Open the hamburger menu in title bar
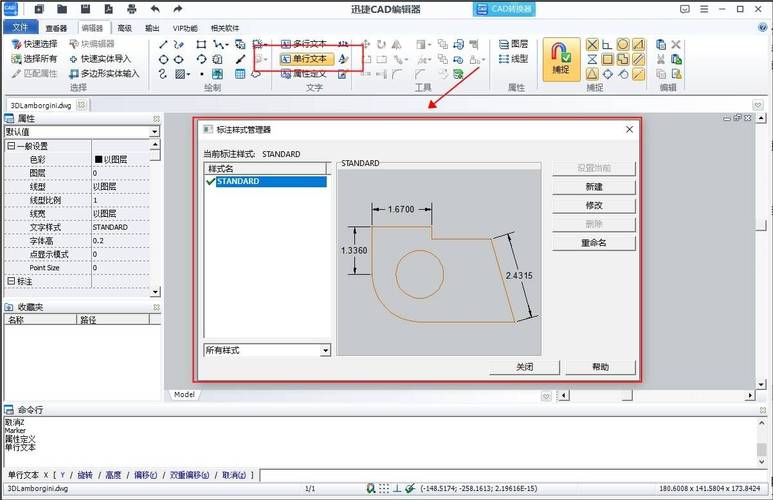The height and width of the screenshot is (500, 773). tap(704, 9)
